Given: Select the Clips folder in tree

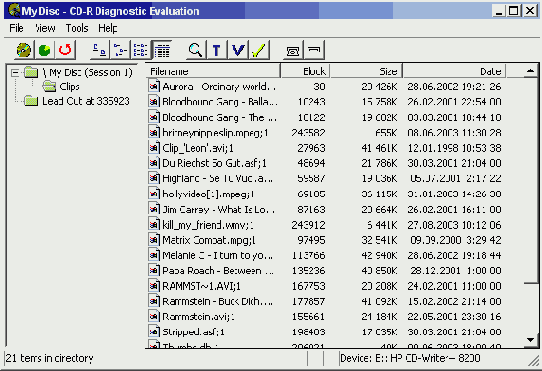Looking at the screenshot, I should pos(69,86).
